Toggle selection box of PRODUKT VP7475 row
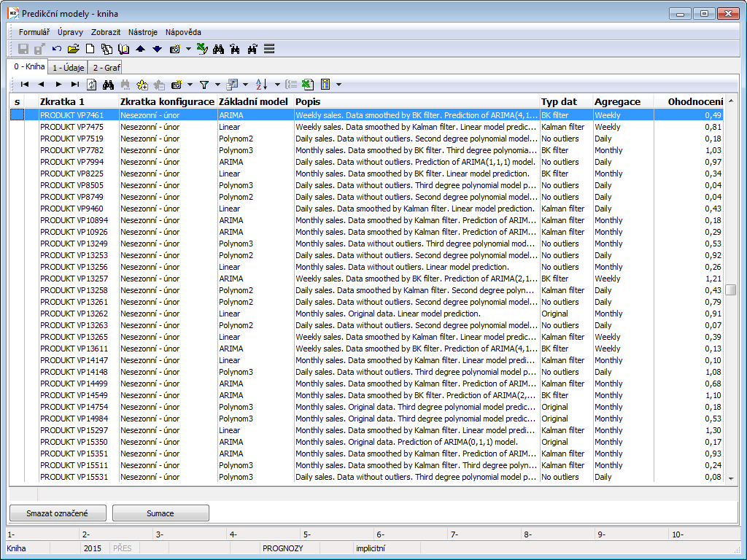This screenshot has height=560, width=747. (x=17, y=127)
